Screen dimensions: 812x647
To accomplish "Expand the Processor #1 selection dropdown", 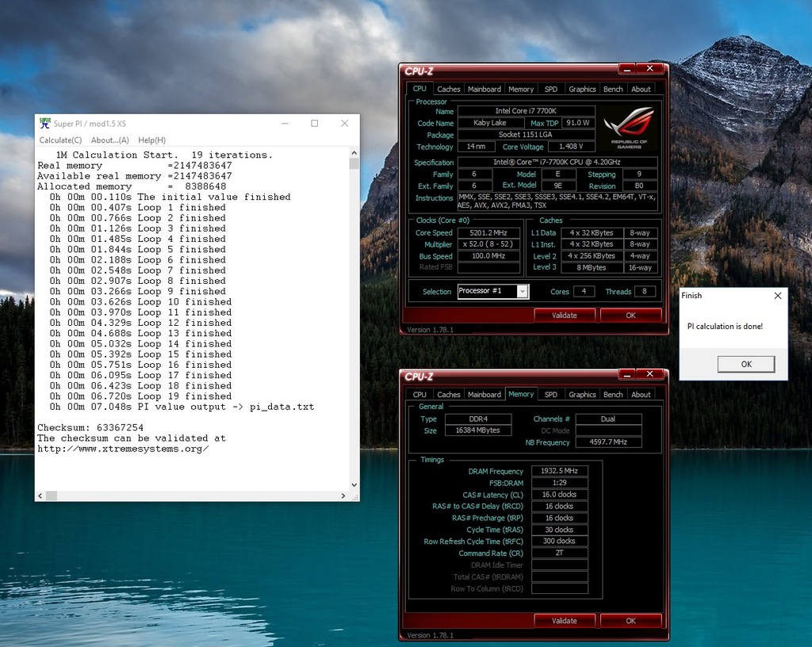I will coord(523,292).
